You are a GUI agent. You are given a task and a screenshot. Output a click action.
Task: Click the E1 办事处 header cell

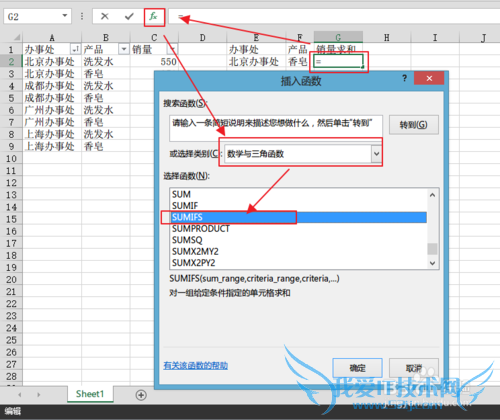[x=256, y=49]
